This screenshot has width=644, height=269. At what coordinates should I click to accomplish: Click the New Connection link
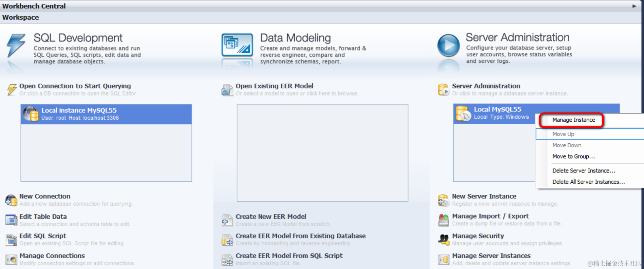[x=45, y=196]
